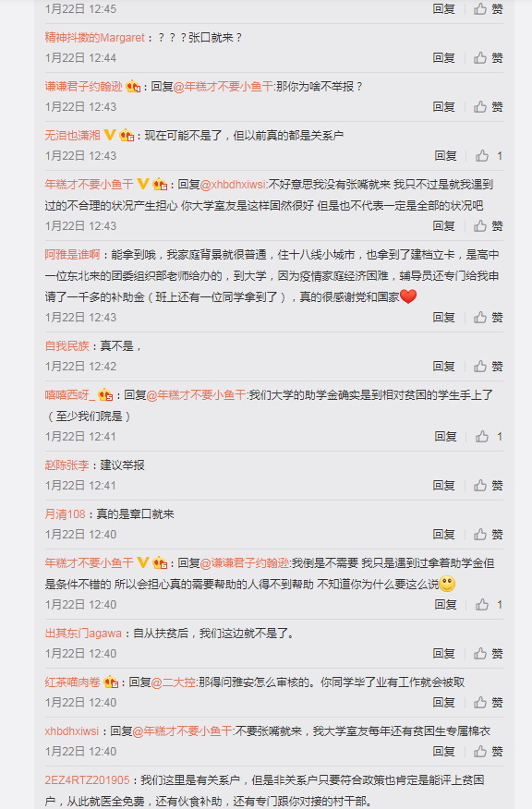
Task: Click the yellow V badge next to 无泪也潇湘
Action: [x=109, y=135]
